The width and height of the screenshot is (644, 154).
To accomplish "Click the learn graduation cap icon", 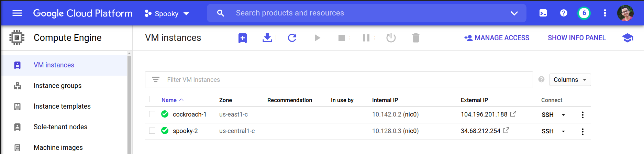I will point(628,38).
